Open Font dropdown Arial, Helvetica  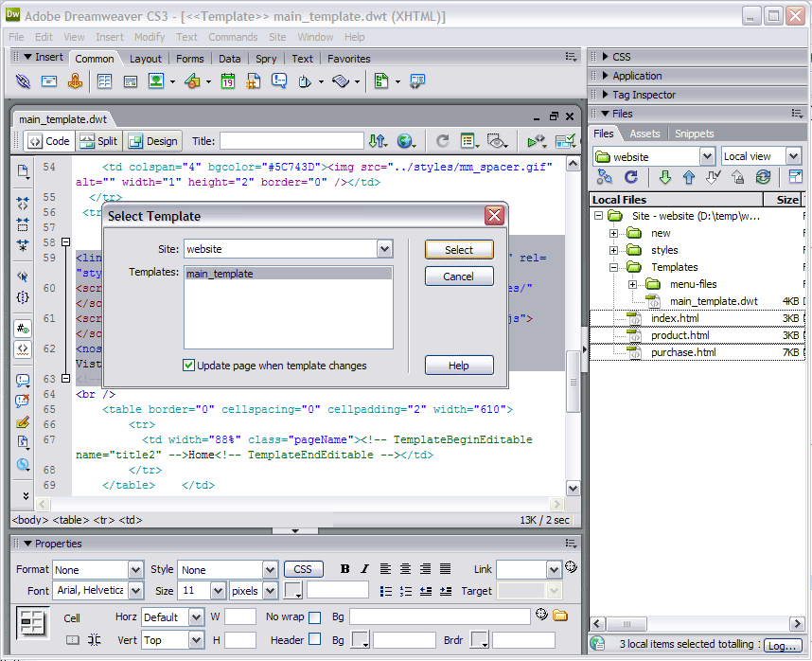(135, 591)
